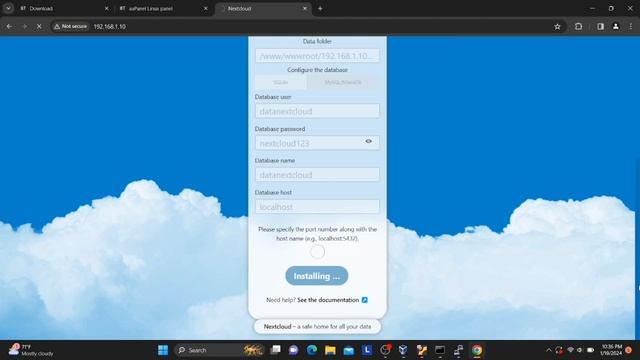Open the Mail app from the taskbar
The width and height of the screenshot is (640, 360).
tap(349, 350)
